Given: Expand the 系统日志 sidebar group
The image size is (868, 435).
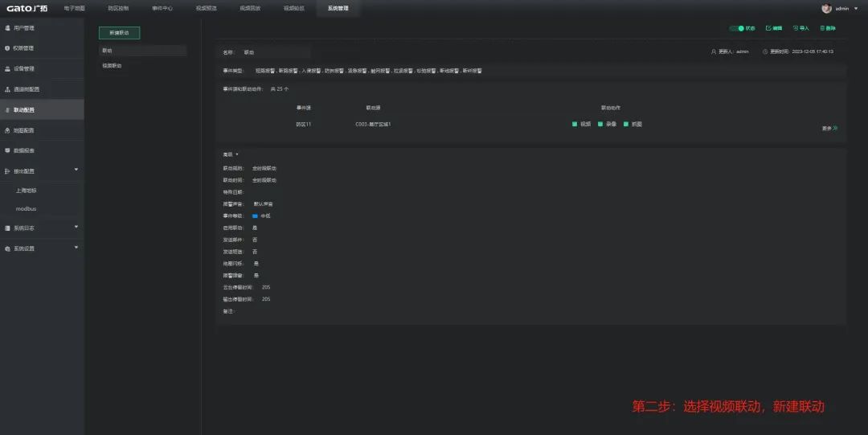Looking at the screenshot, I should click(x=76, y=227).
